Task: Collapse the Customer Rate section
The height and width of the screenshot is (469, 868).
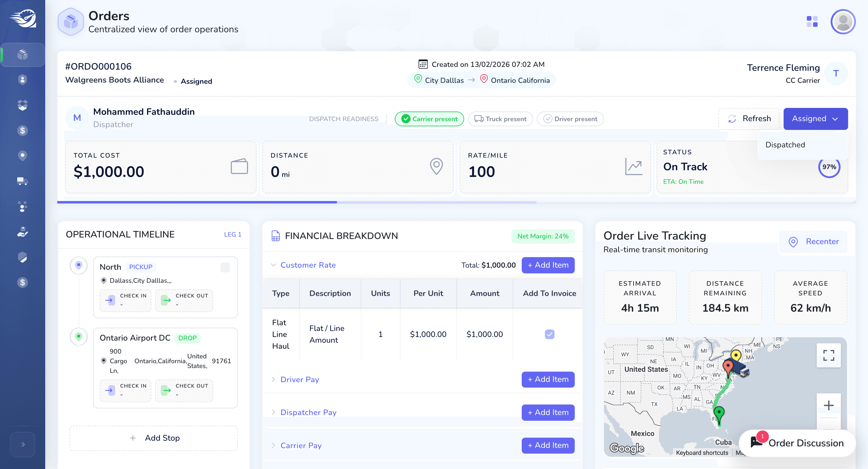Action: 273,265
